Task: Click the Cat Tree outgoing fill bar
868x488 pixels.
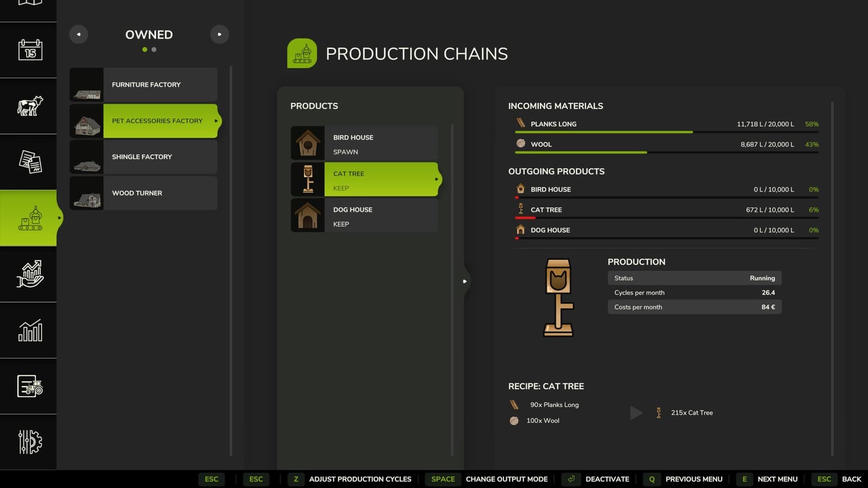Action: tap(667, 217)
